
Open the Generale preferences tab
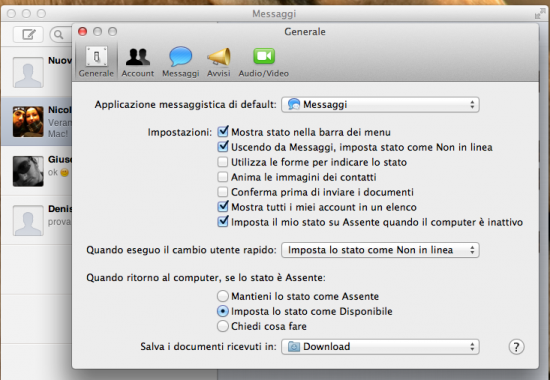(x=96, y=61)
